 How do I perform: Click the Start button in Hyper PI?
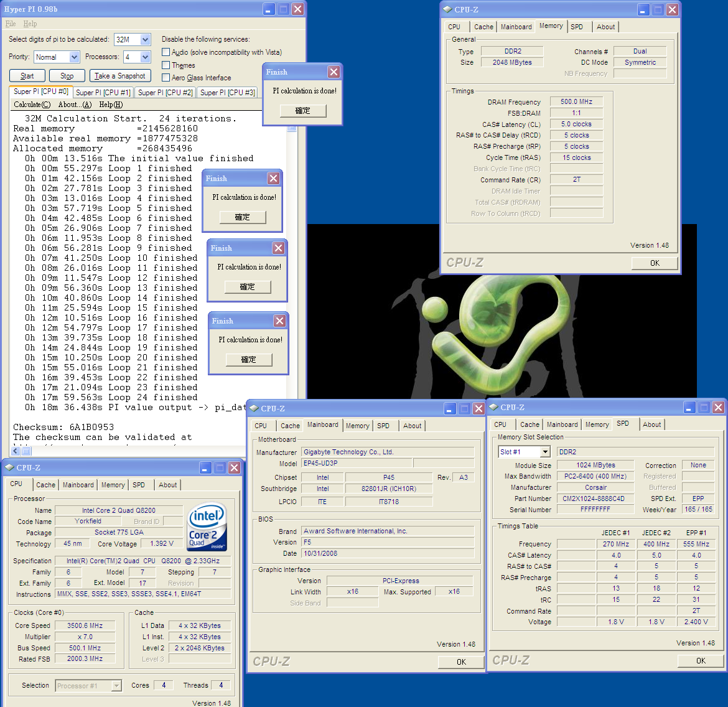click(x=27, y=76)
